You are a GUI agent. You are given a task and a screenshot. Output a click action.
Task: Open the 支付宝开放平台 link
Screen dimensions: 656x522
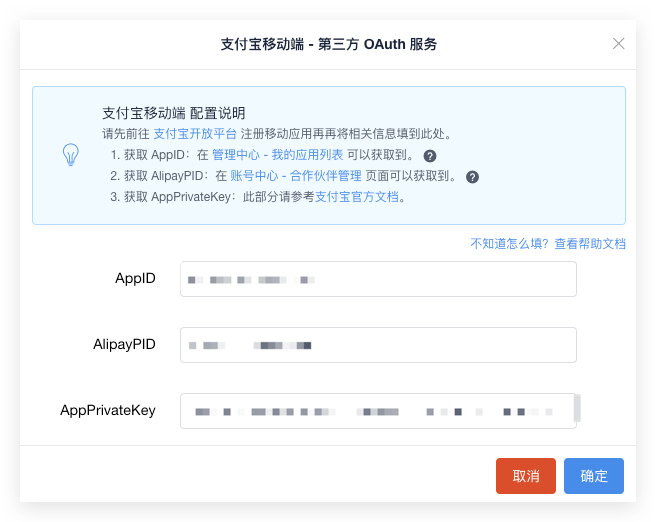click(195, 134)
